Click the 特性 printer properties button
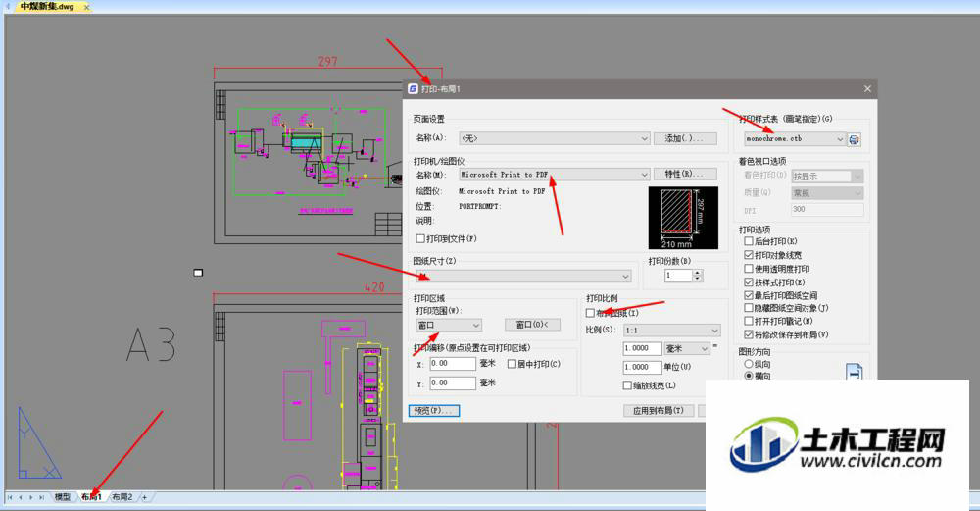 tap(685, 174)
